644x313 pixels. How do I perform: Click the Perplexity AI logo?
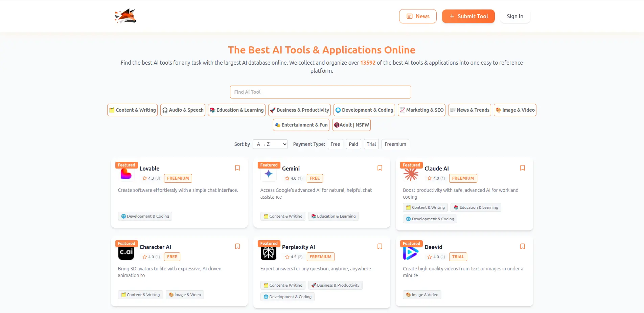pos(269,252)
